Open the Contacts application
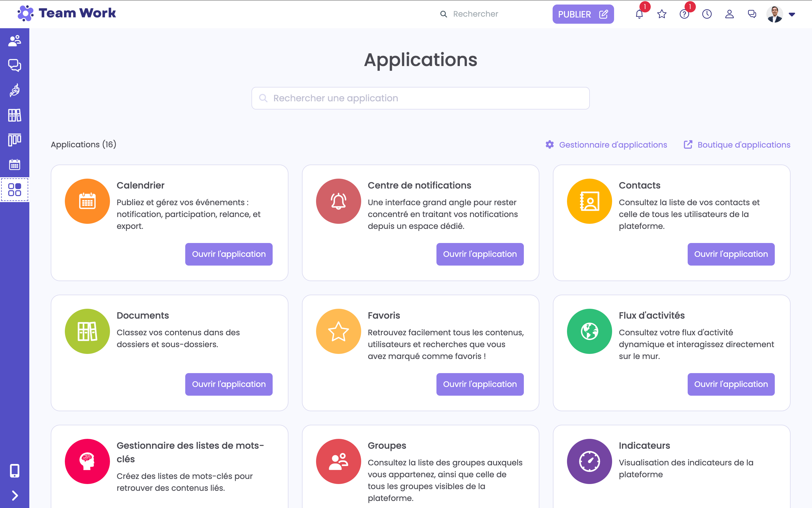Viewport: 812px width, 508px height. pos(731,254)
